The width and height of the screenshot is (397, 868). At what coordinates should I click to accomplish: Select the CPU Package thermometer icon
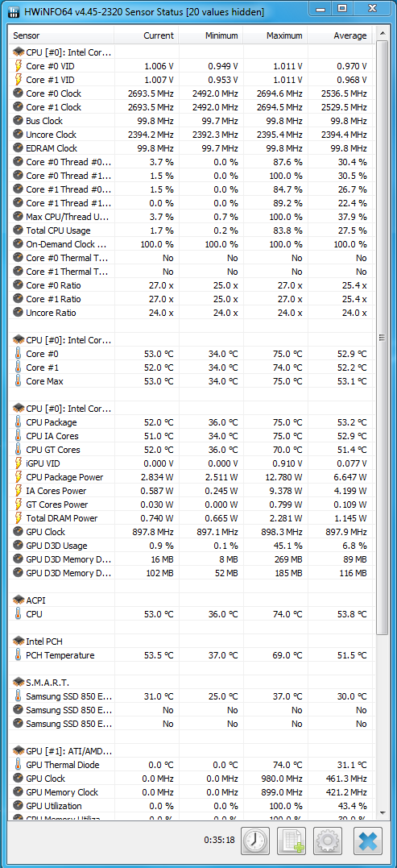(x=19, y=422)
